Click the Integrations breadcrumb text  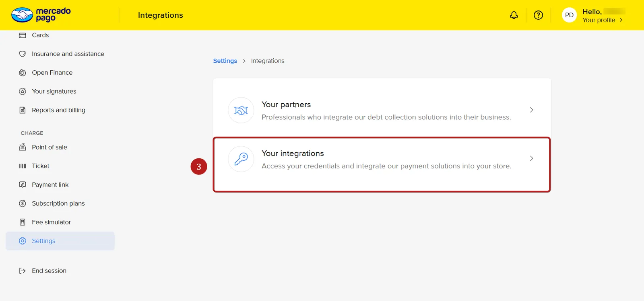coord(268,61)
